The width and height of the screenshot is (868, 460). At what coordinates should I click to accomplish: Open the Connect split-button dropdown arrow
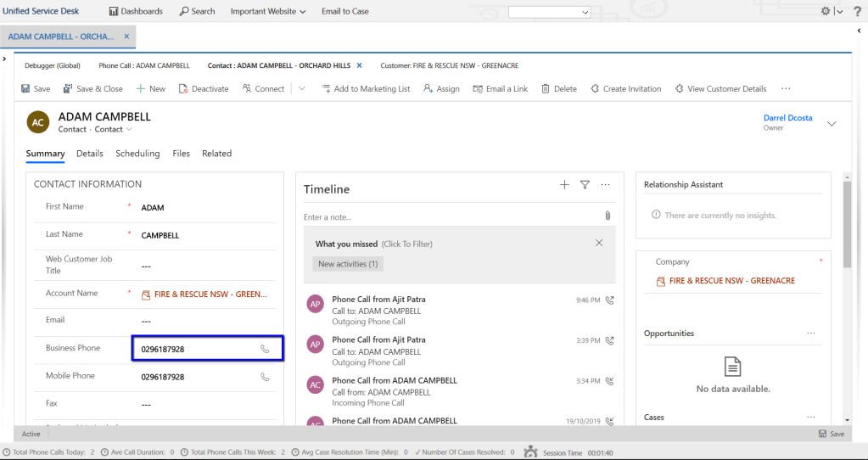coord(301,88)
